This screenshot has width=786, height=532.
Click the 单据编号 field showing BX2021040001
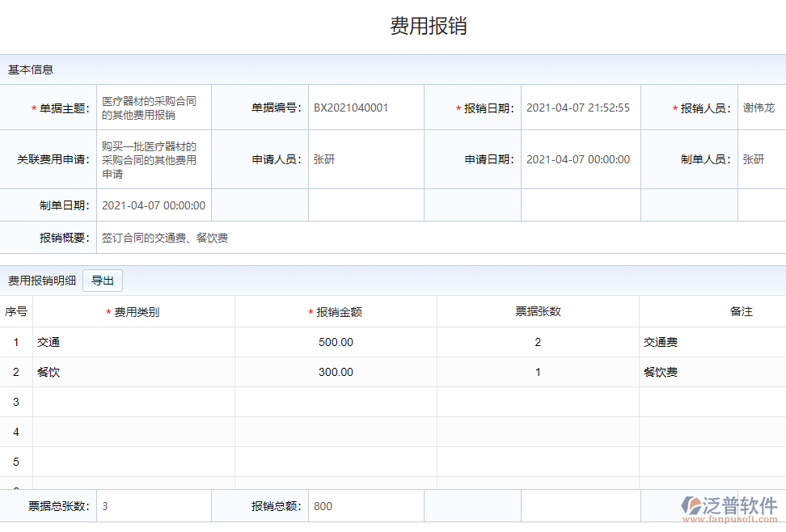pyautogui.click(x=366, y=108)
